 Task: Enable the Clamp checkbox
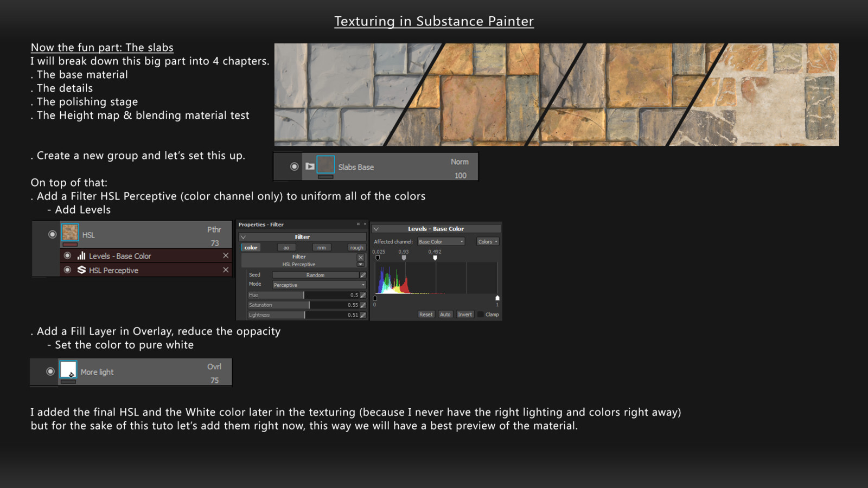[x=480, y=314]
